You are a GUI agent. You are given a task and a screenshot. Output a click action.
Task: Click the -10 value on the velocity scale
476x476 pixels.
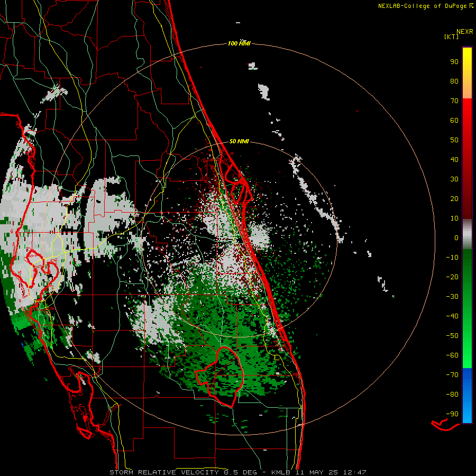[452, 258]
